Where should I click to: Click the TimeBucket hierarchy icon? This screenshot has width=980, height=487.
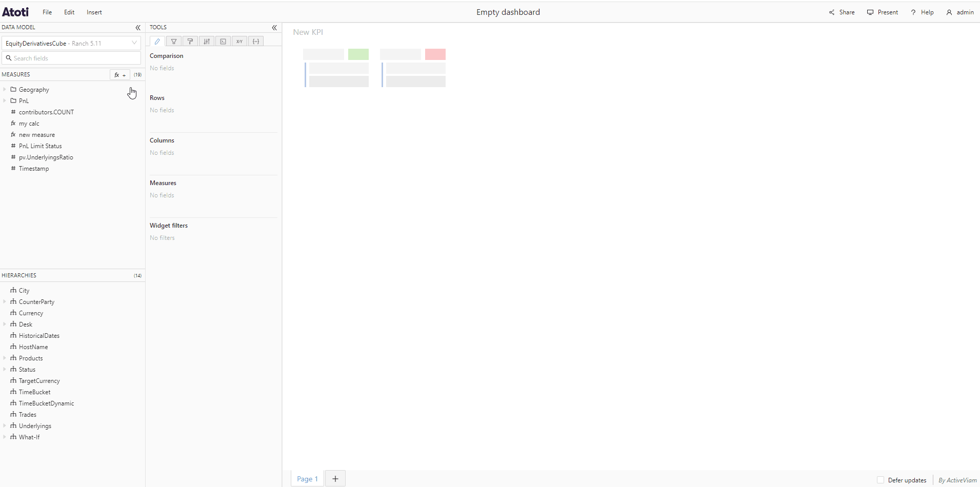(x=13, y=392)
